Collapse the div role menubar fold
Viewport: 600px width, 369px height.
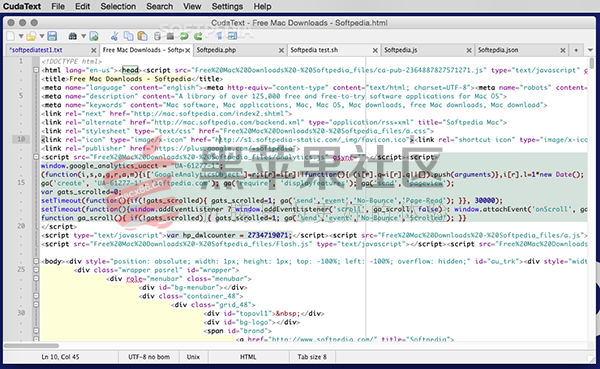coord(36,279)
